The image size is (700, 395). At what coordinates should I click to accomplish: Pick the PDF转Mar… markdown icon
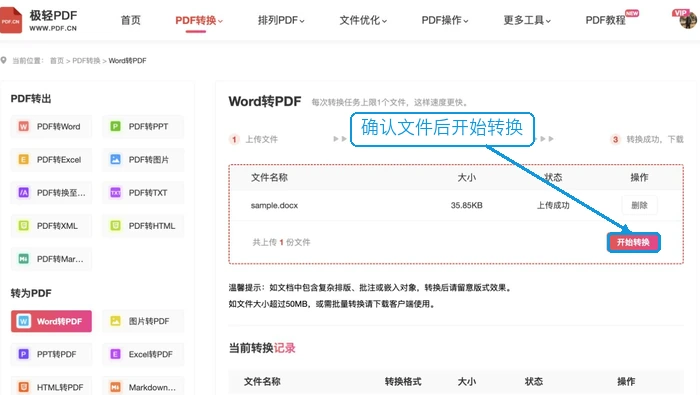tap(23, 258)
